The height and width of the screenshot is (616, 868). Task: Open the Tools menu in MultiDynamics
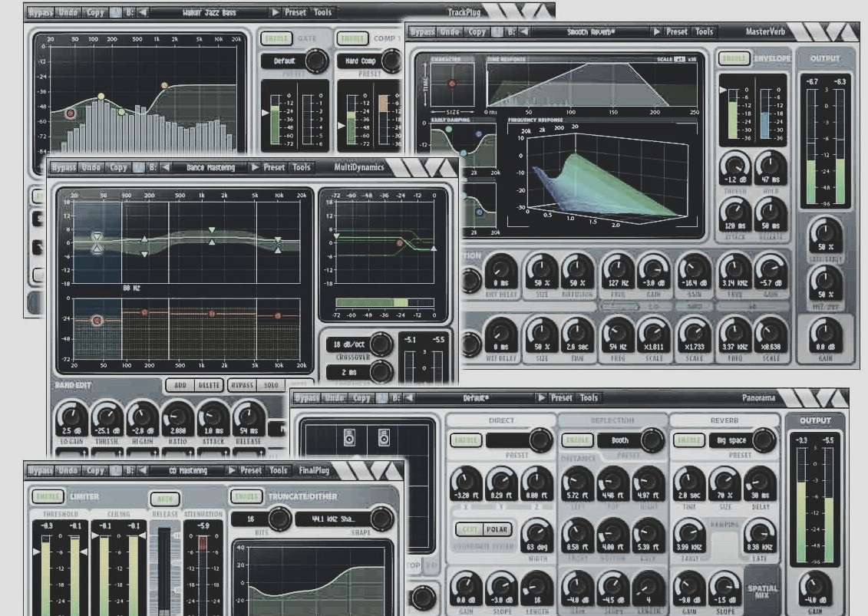pos(301,167)
